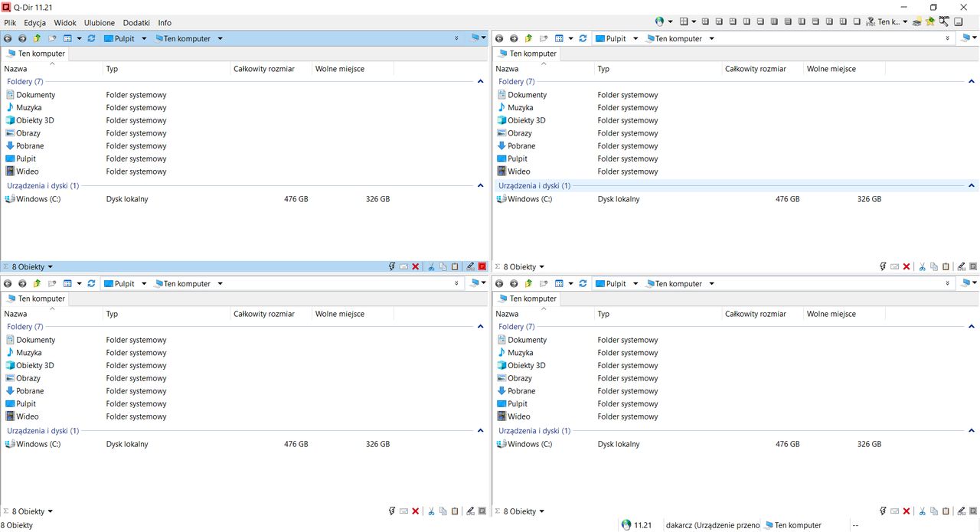Click rename icon in bottom-left pane bar
This screenshot has width=980, height=532.
(403, 511)
